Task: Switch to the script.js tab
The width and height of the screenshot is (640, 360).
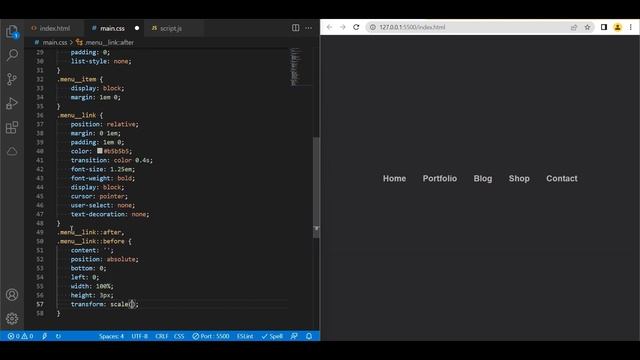Action: [171, 28]
